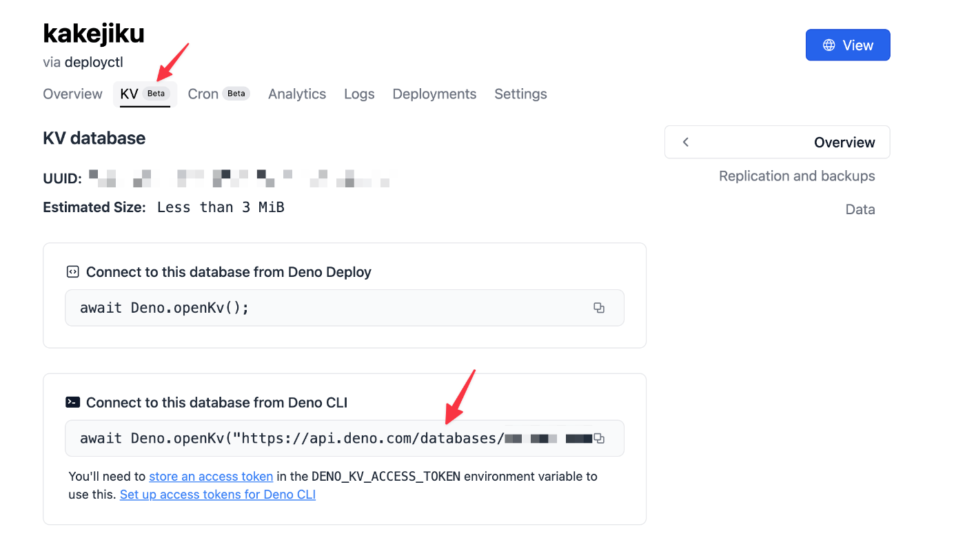Image resolution: width=965 pixels, height=560 pixels.
Task: Click the api.deno.com databases code field
Action: (345, 438)
